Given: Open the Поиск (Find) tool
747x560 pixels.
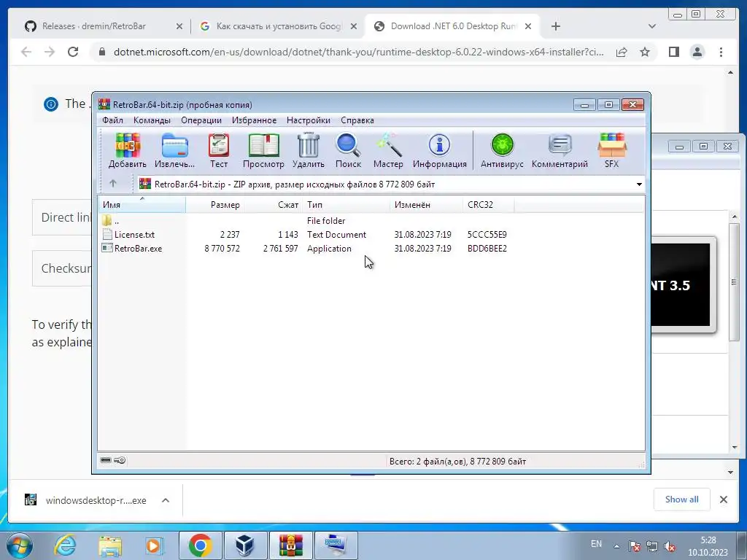Looking at the screenshot, I should 348,151.
